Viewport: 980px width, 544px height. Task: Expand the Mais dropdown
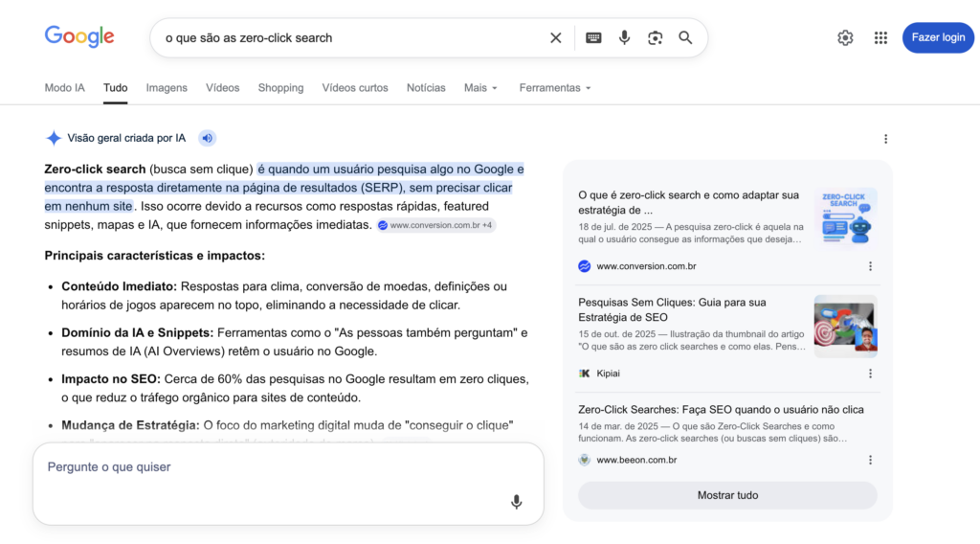[x=480, y=87]
